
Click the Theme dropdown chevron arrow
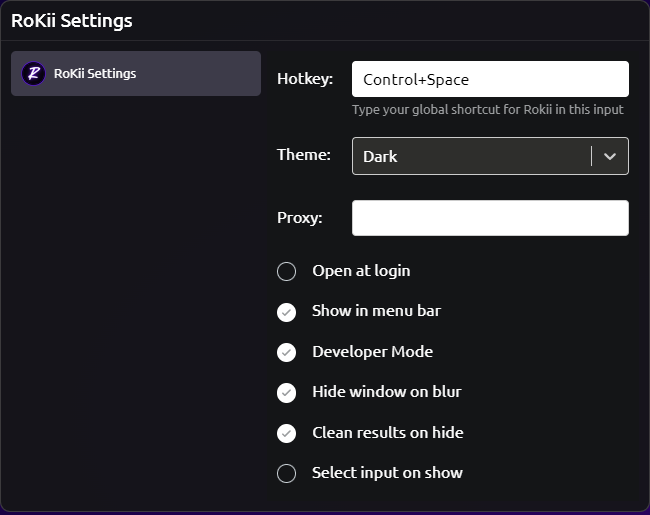click(610, 156)
